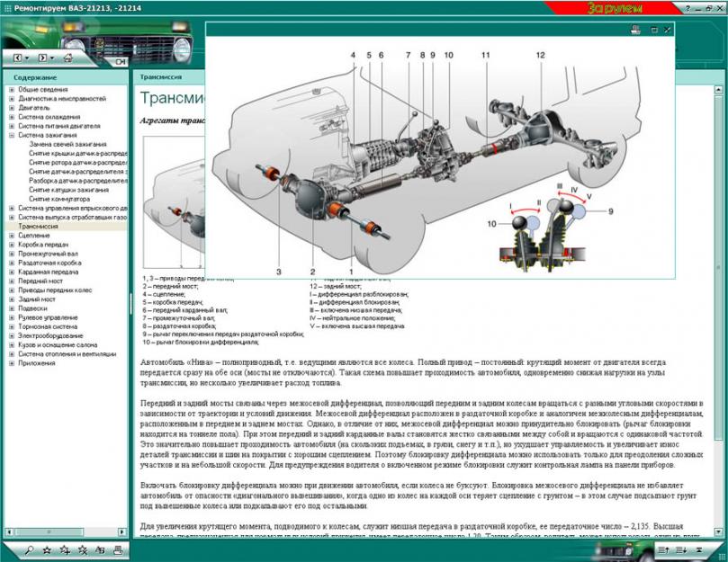Jump to previous section icon
Viewport: 728px width, 562px height.
coord(663,550)
